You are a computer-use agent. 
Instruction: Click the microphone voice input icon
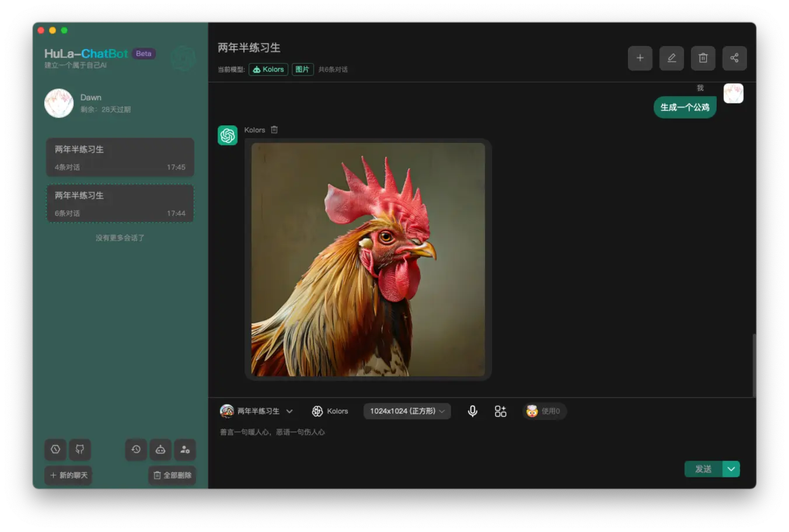click(x=473, y=411)
